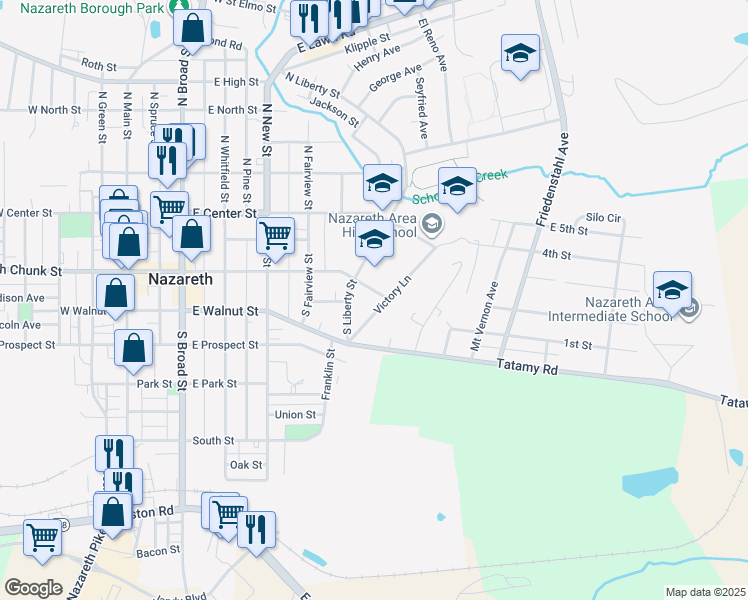
Task: Open the school marker below the Nazareth Area High School label
Action: (374, 241)
